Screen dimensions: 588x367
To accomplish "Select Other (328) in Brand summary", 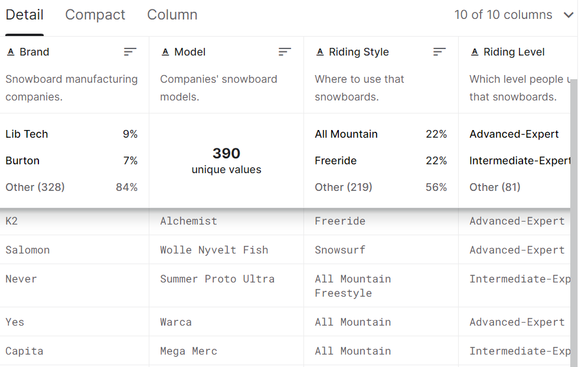I will (x=35, y=187).
